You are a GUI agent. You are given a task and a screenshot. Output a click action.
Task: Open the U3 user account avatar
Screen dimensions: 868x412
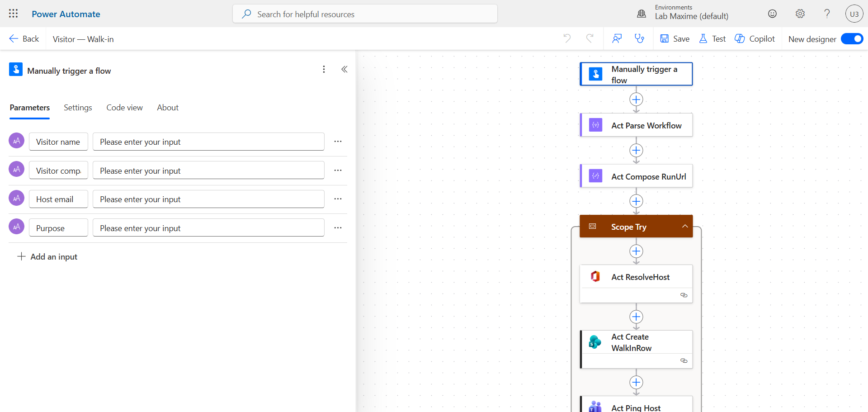click(854, 14)
